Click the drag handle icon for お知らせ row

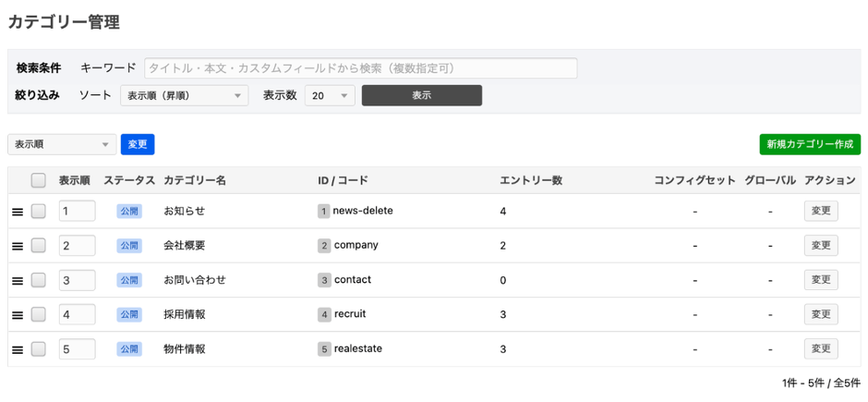click(x=17, y=212)
